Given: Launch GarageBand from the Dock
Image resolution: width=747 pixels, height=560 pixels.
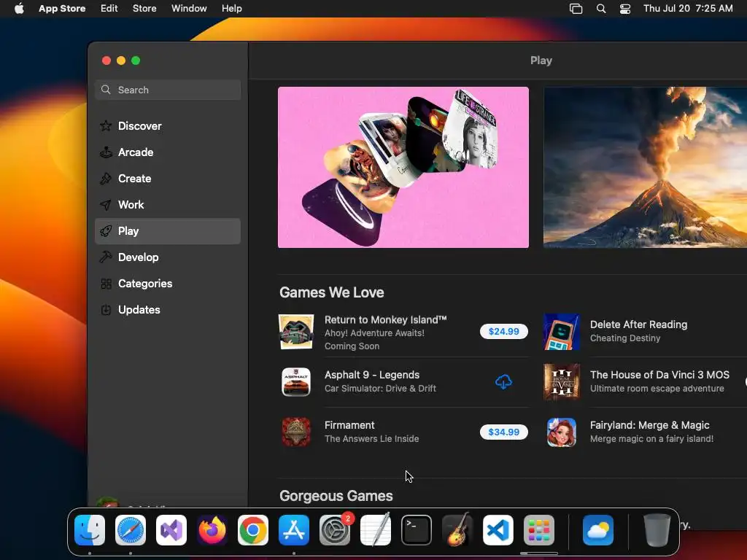Looking at the screenshot, I should [457, 530].
